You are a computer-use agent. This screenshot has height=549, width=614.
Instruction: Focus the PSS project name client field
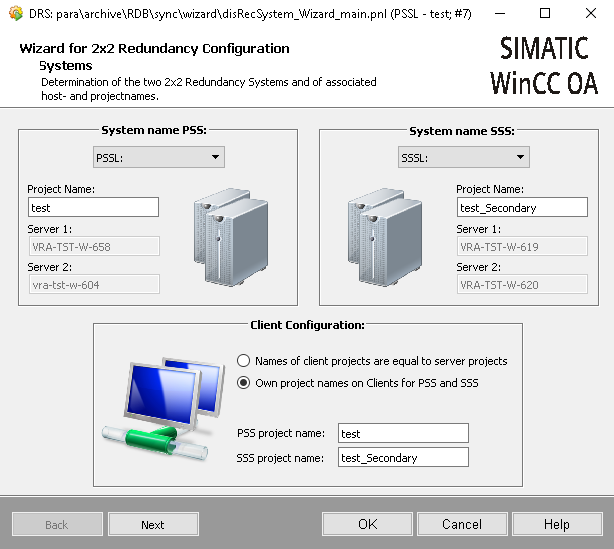pos(402,433)
